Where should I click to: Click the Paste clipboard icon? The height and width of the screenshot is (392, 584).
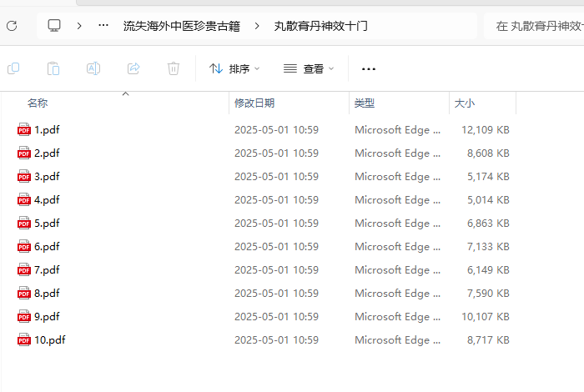[x=53, y=68]
